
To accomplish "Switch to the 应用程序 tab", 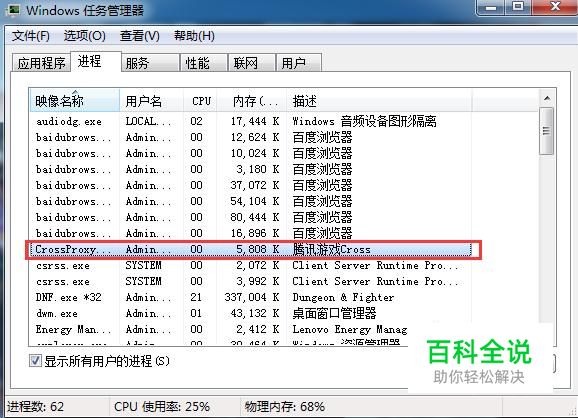I will tap(41, 63).
